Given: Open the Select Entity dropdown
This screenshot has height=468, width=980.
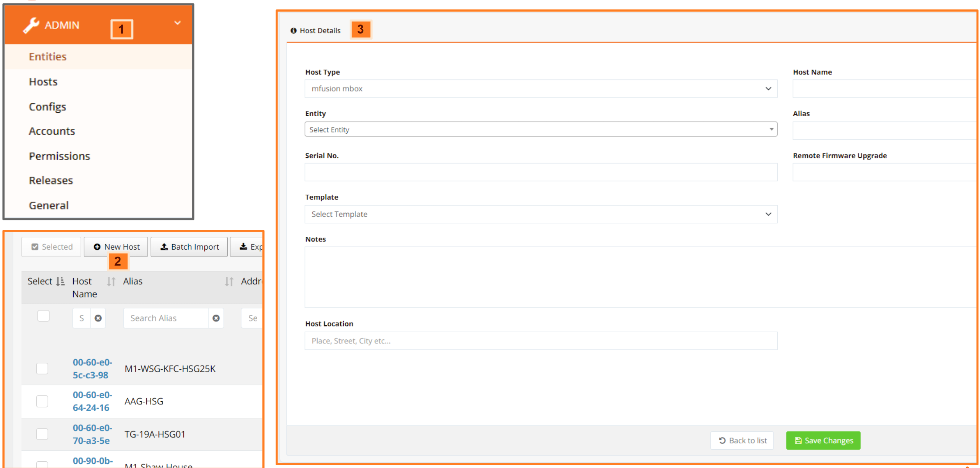Looking at the screenshot, I should coord(540,129).
